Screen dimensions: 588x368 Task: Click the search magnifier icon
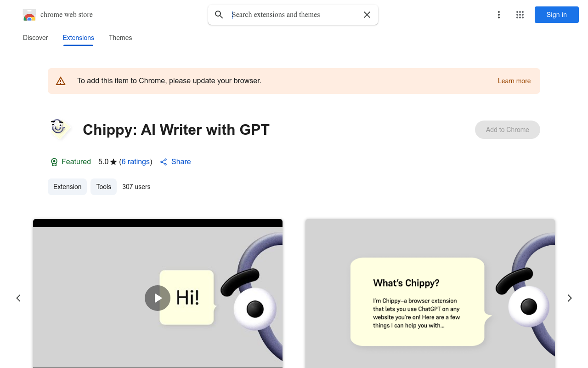click(219, 15)
